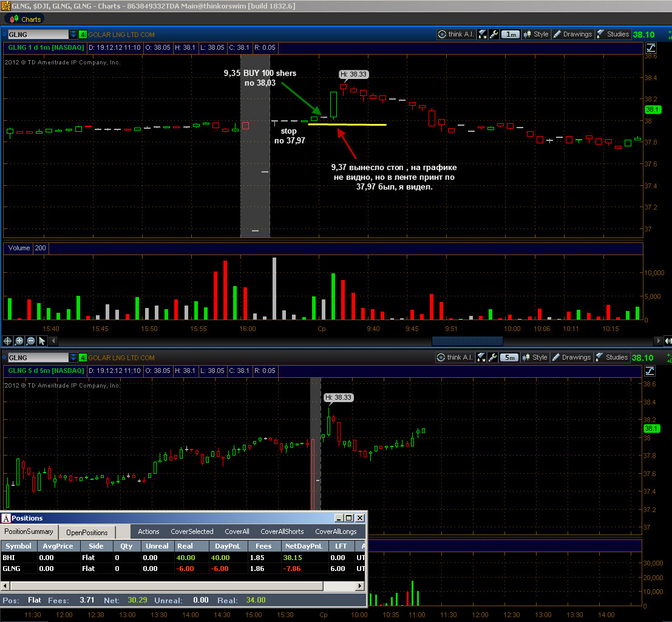Click the top chart GLNG symbol input field

click(38, 34)
